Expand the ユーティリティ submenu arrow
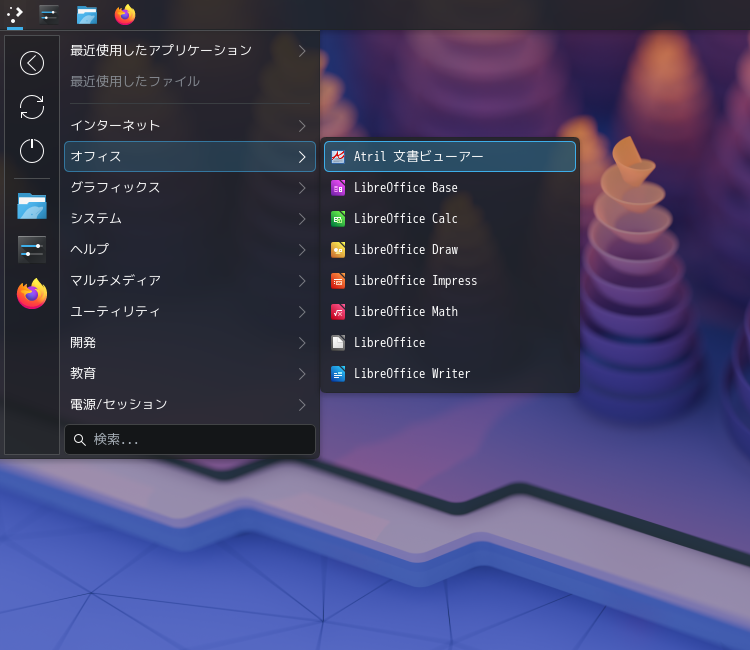 [302, 312]
